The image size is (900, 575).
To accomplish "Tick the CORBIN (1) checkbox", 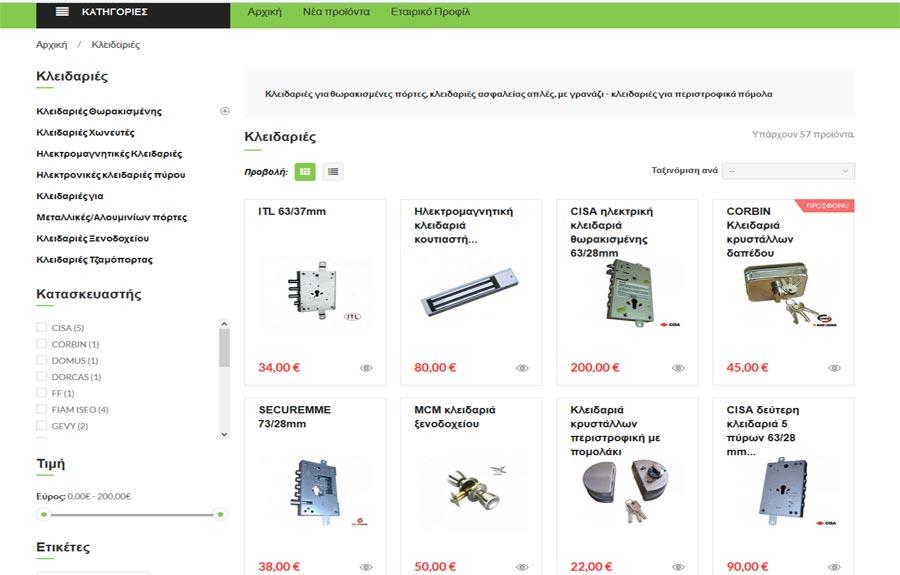I will (x=41, y=344).
